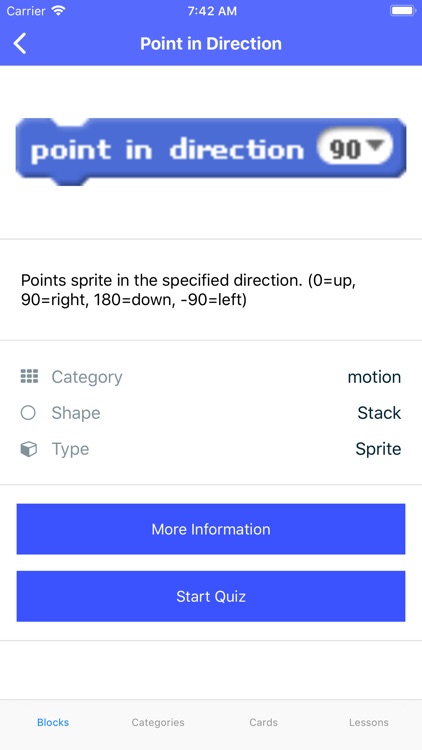Go to the Cards tab
This screenshot has height=750, width=422.
(x=263, y=722)
